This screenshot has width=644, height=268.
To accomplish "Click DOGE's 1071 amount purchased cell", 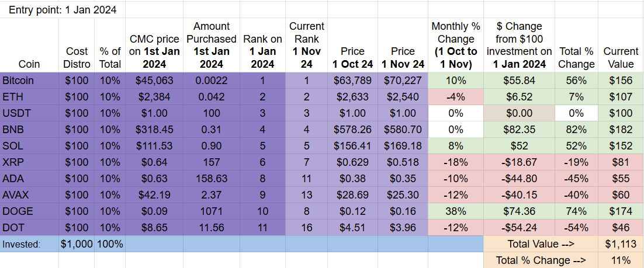I will coord(212,211).
